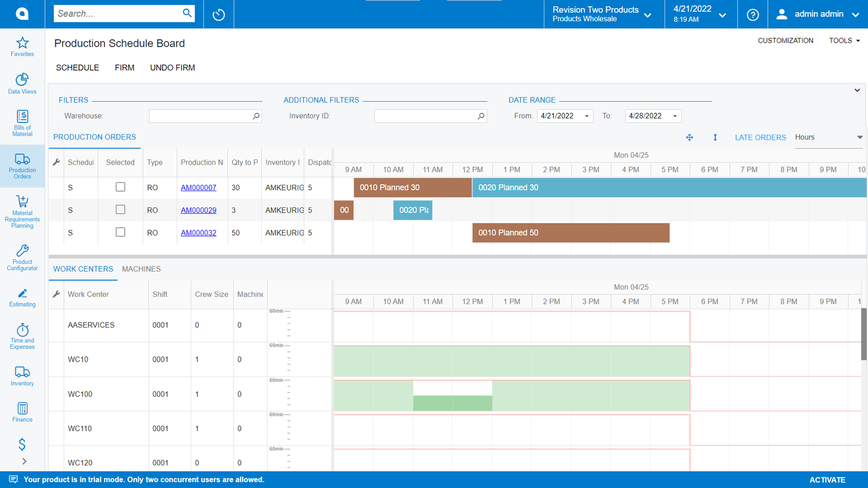The width and height of the screenshot is (868, 488).
Task: Open production order AM000032 link
Action: tap(198, 233)
